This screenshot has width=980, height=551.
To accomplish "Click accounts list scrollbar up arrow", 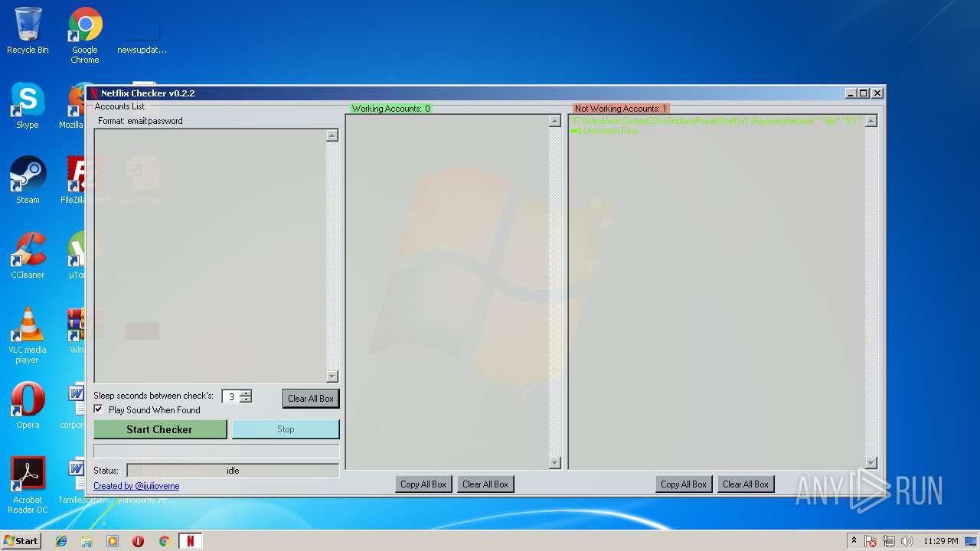I will [x=332, y=135].
